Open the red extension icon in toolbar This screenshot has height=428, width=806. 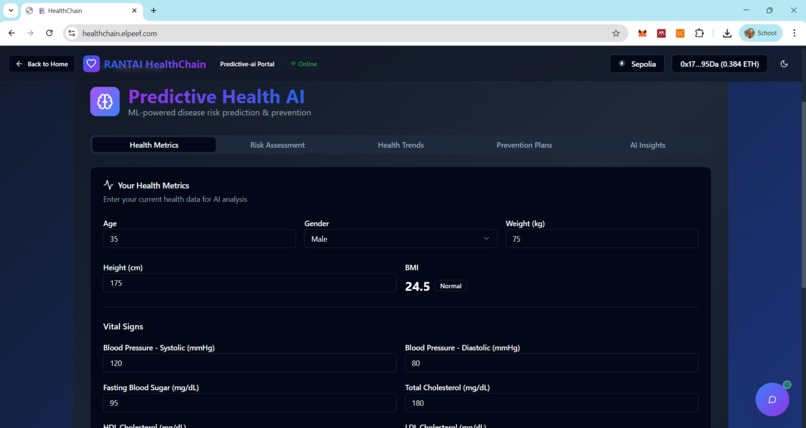(661, 33)
